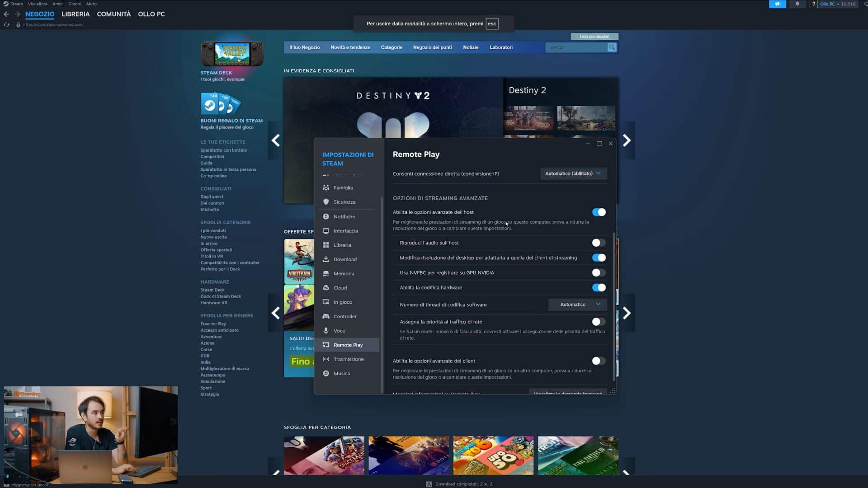868x488 pixels.
Task: Open Negozio dei punti store link
Action: click(432, 47)
